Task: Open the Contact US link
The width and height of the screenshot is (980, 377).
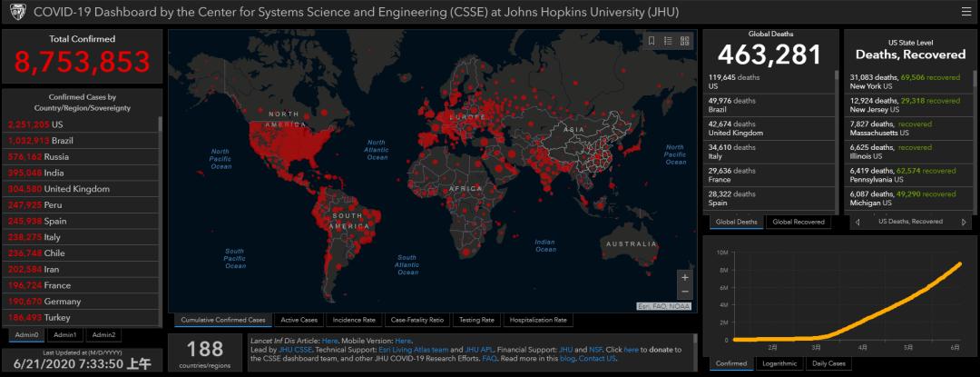Action: (597, 359)
